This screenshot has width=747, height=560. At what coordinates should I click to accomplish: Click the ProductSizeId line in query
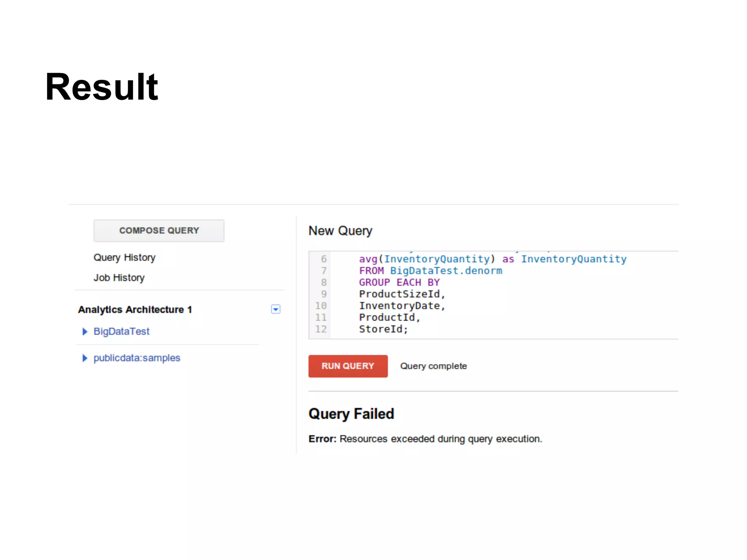click(401, 294)
